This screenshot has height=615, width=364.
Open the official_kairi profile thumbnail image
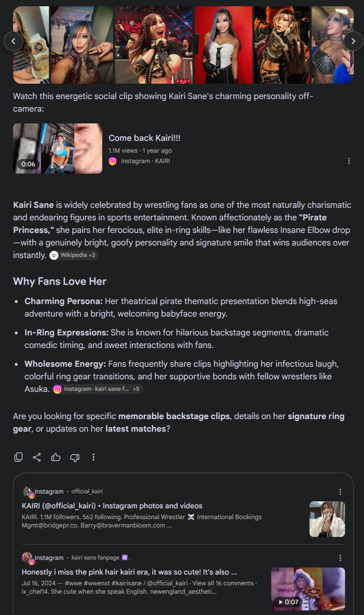(327, 519)
